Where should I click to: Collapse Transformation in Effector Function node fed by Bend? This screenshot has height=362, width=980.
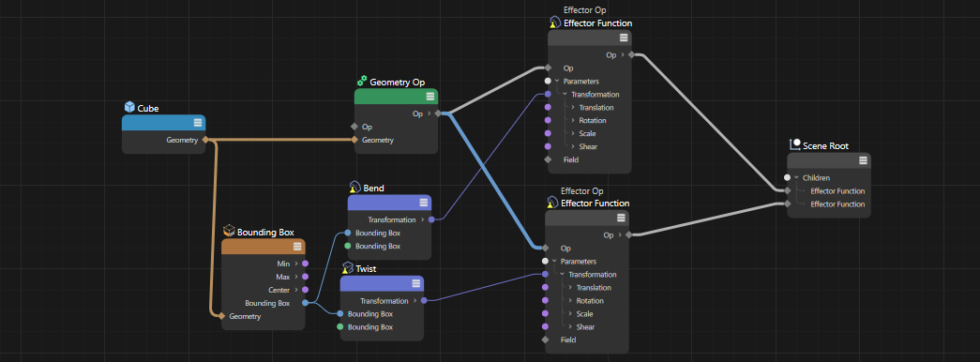565,95
